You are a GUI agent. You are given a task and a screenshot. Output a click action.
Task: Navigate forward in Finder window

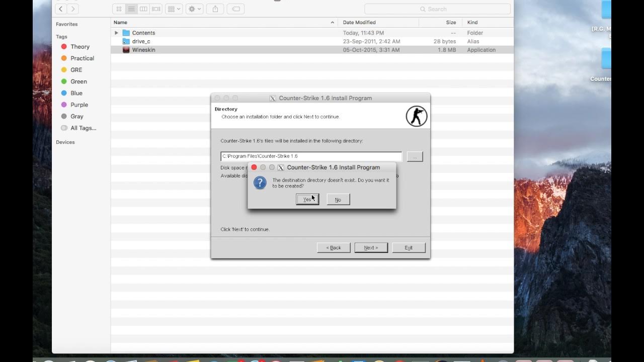[x=73, y=9]
